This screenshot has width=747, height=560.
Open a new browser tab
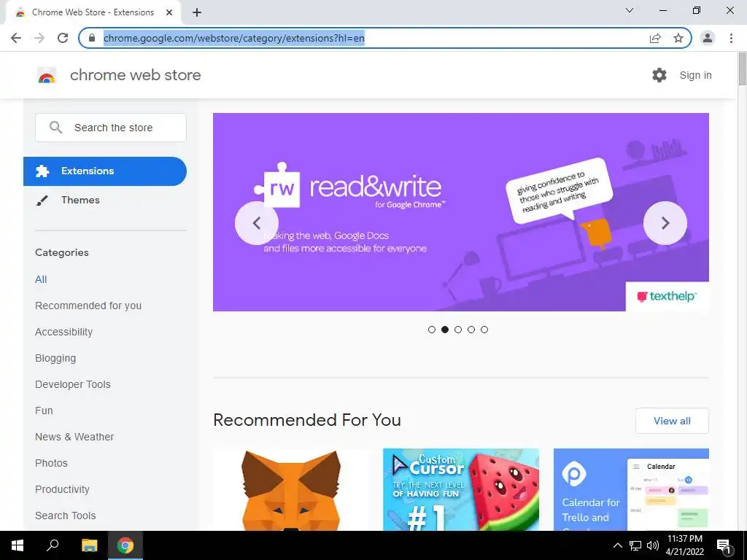pyautogui.click(x=197, y=12)
